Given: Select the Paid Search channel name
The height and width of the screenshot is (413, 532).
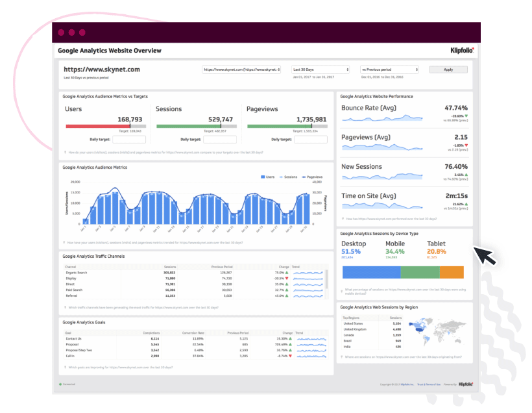Looking at the screenshot, I should click(x=74, y=290).
